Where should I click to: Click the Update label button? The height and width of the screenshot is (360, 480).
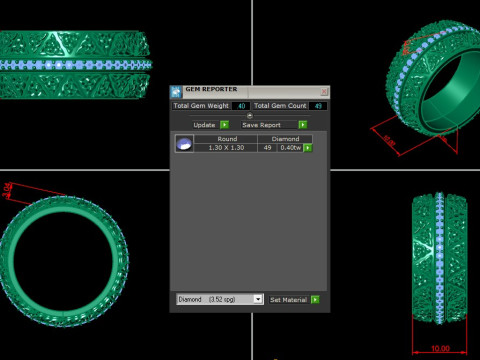pyautogui.click(x=204, y=125)
